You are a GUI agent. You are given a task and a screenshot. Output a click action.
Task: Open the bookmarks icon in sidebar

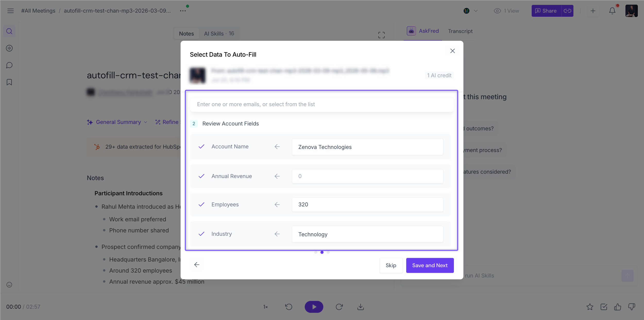pos(9,82)
